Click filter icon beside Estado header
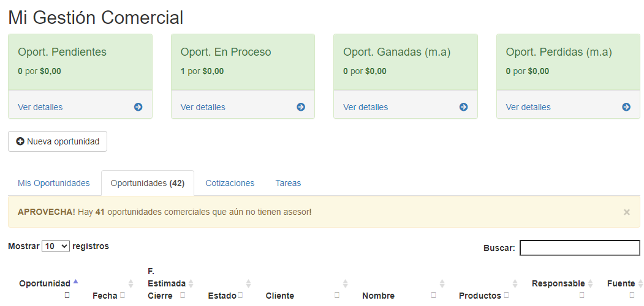644x306 pixels. (240, 295)
